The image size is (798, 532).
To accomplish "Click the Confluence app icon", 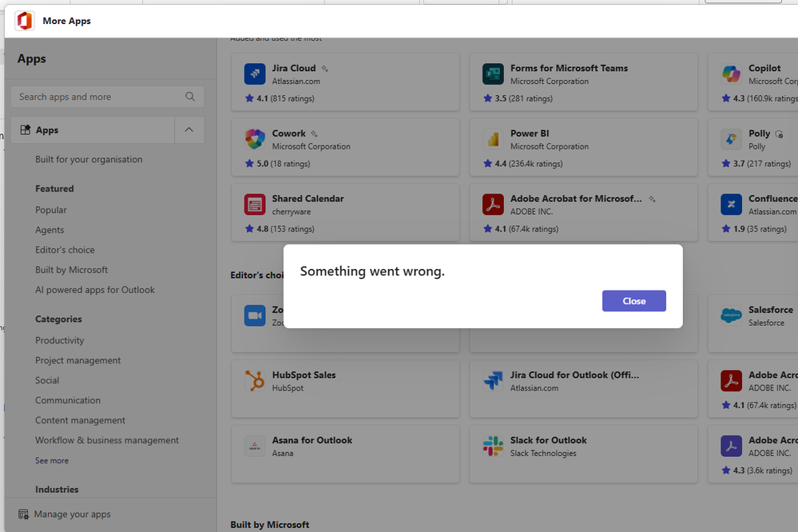I will point(732,204).
